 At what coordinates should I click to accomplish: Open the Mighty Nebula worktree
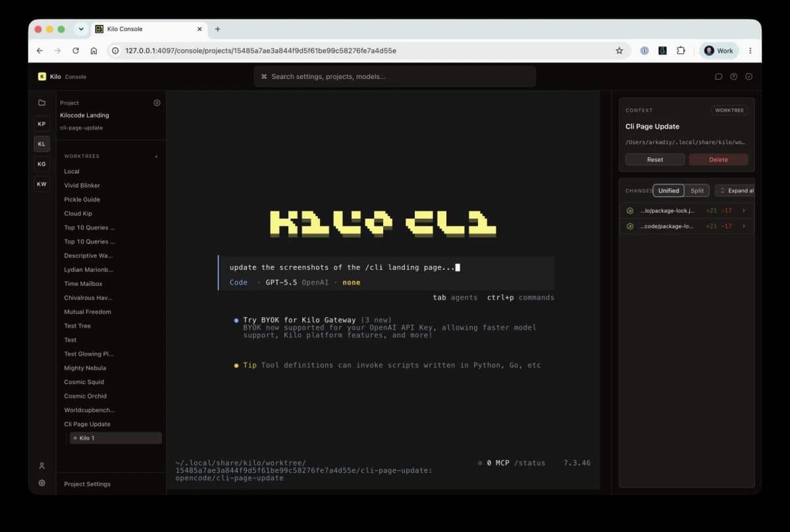pyautogui.click(x=85, y=368)
